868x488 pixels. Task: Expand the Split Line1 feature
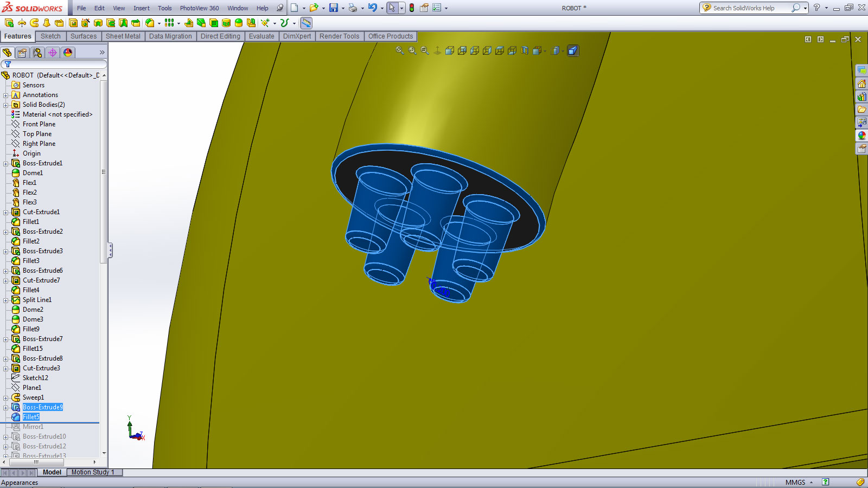(6, 300)
